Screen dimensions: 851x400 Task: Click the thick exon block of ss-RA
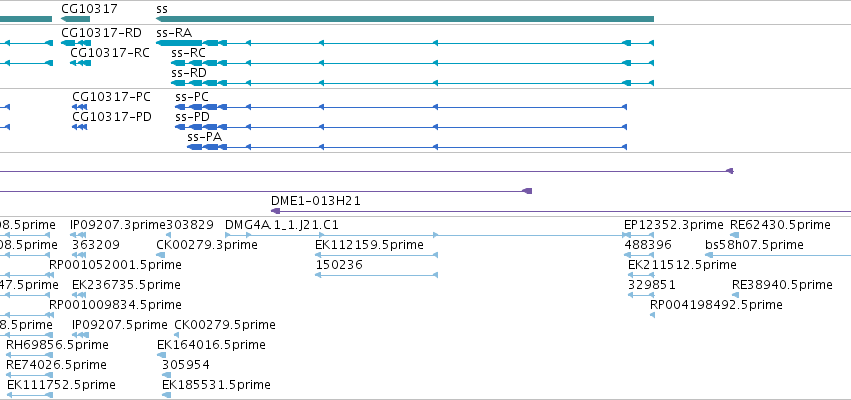(x=179, y=43)
